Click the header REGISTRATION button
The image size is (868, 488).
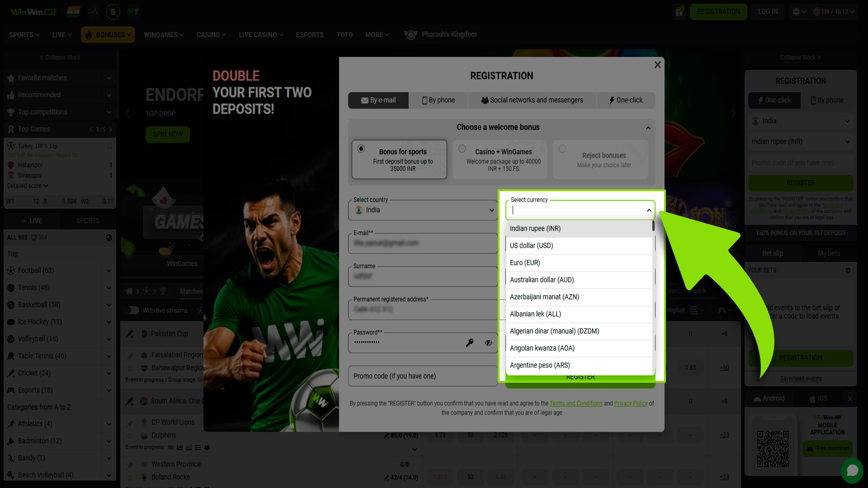click(718, 12)
